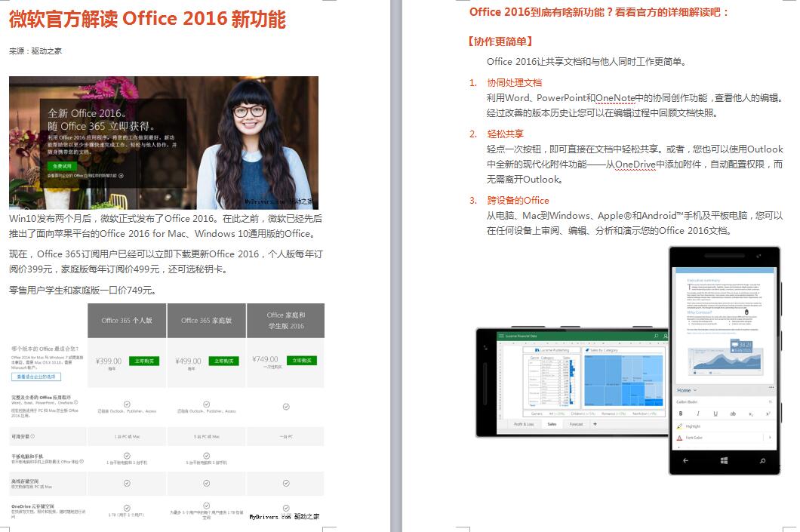Click the Underline icon on the phone screen
800x532 pixels.
(714, 414)
